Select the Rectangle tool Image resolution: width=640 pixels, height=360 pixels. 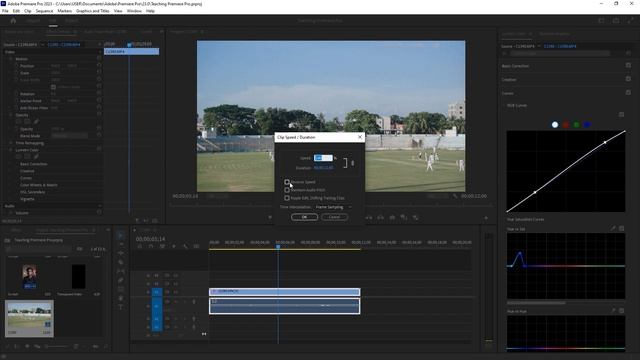click(121, 289)
